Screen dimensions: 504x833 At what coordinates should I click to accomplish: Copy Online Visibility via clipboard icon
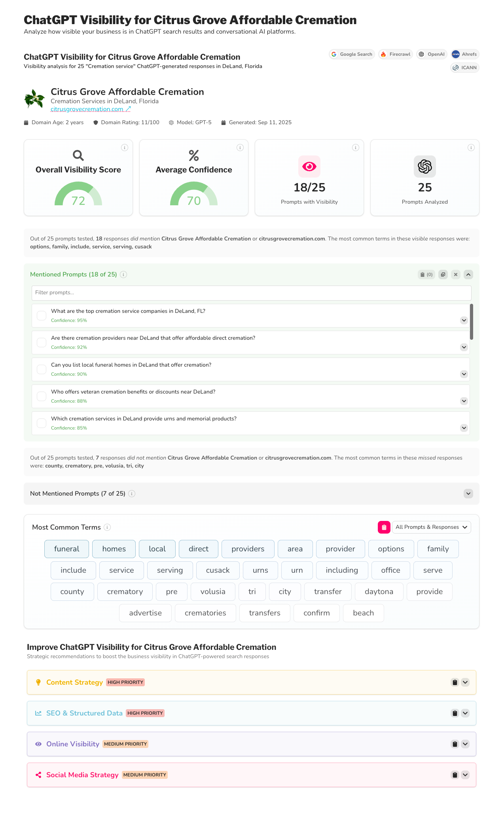[x=455, y=744]
